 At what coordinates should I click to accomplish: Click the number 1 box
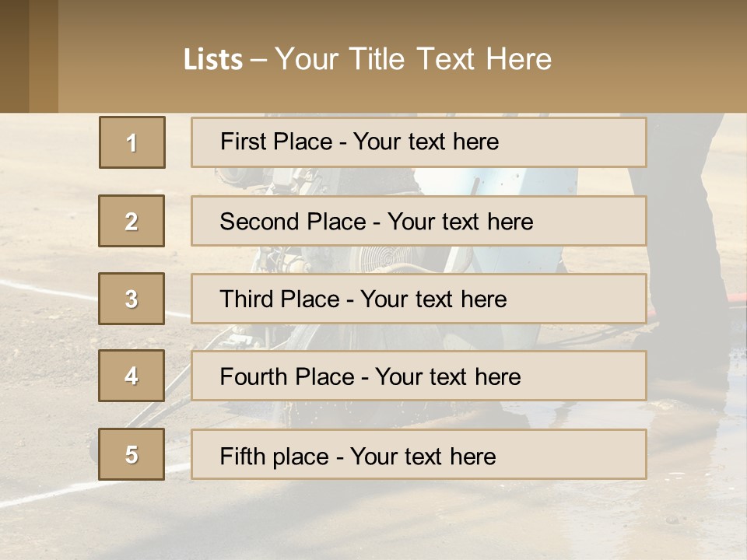(132, 142)
